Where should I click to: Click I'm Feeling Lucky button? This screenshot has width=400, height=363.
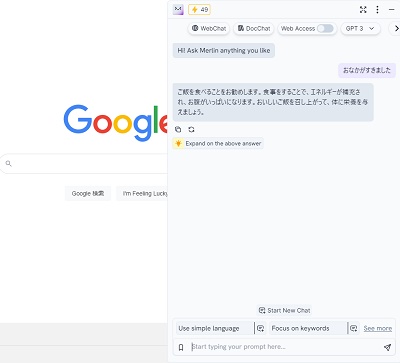point(142,194)
